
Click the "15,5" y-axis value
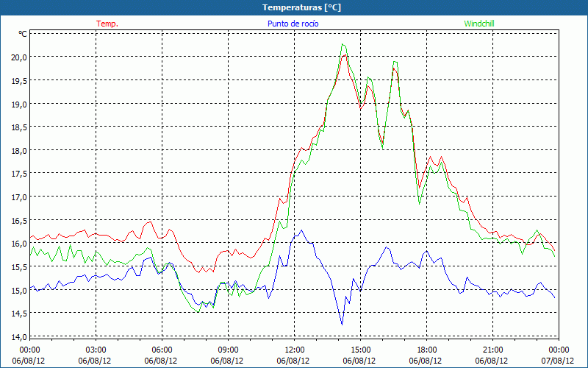click(20, 267)
